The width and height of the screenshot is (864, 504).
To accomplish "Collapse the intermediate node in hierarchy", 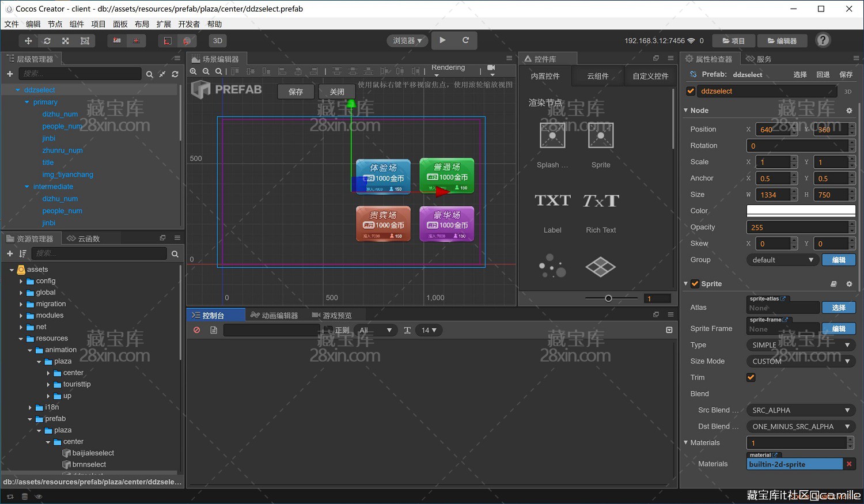I will 26,187.
